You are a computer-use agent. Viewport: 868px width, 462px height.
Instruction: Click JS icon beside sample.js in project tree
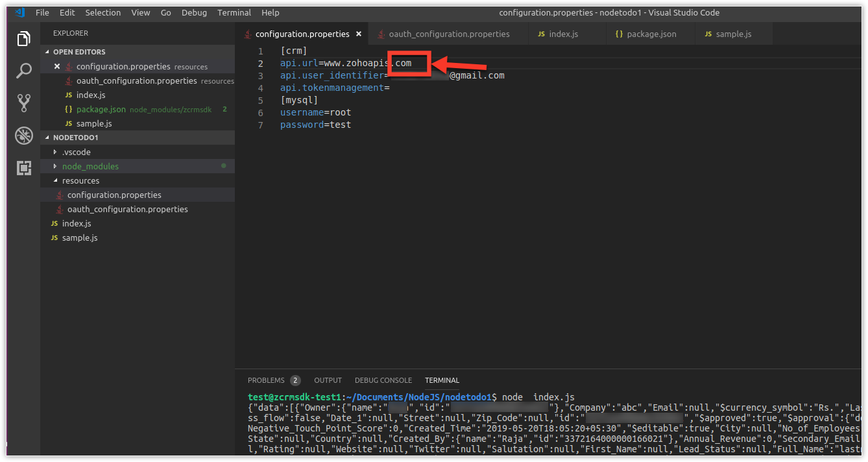54,237
